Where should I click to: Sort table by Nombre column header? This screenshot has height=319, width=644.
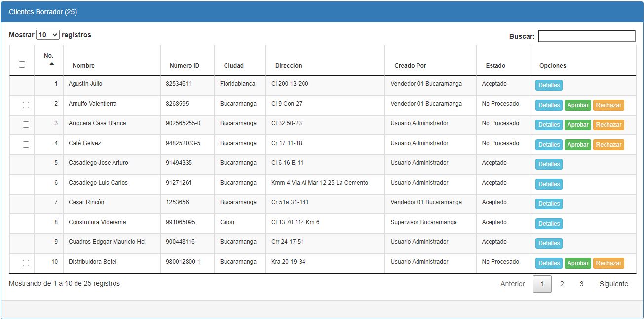click(x=83, y=66)
